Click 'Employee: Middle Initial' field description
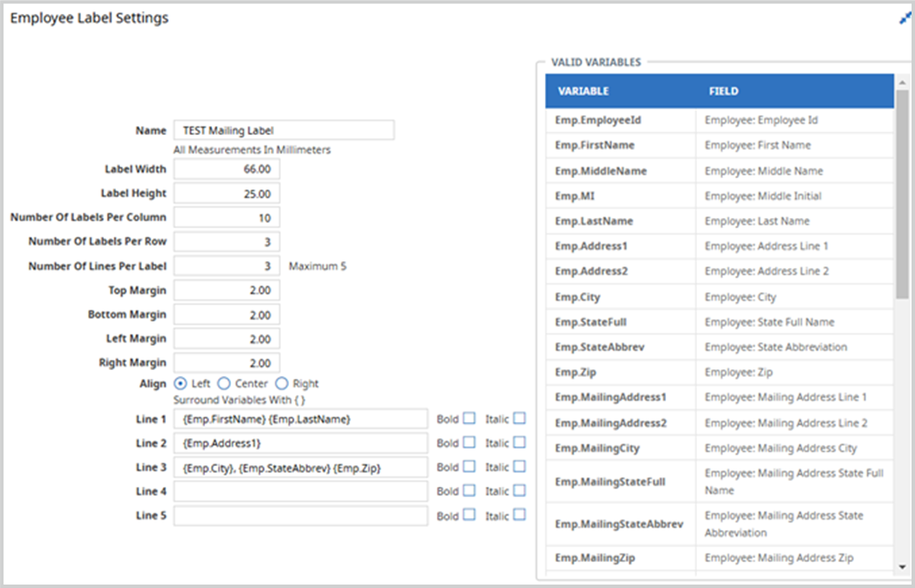 pos(764,196)
